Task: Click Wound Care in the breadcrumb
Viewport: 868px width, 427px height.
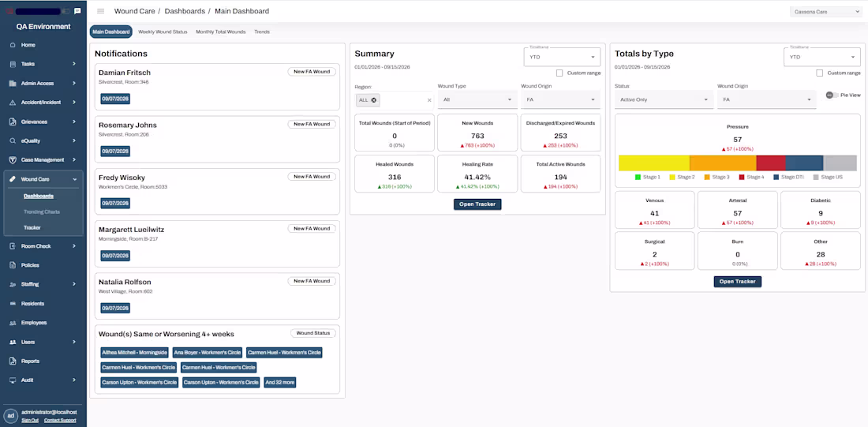Action: click(x=134, y=11)
